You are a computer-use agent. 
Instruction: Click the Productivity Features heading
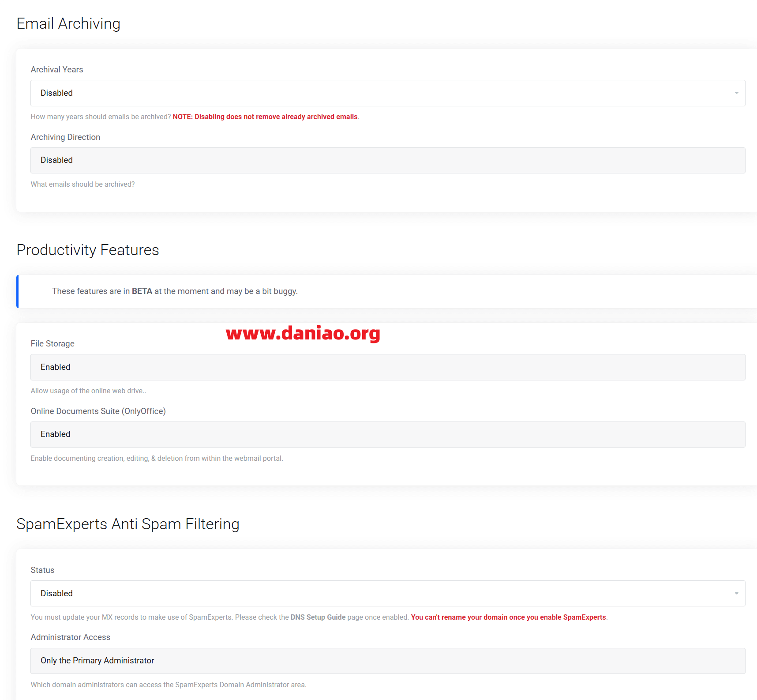tap(88, 250)
